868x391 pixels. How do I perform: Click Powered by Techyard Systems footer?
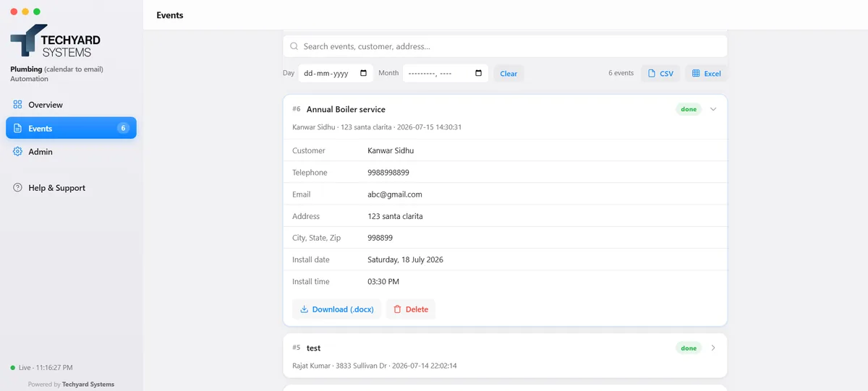[x=71, y=384]
